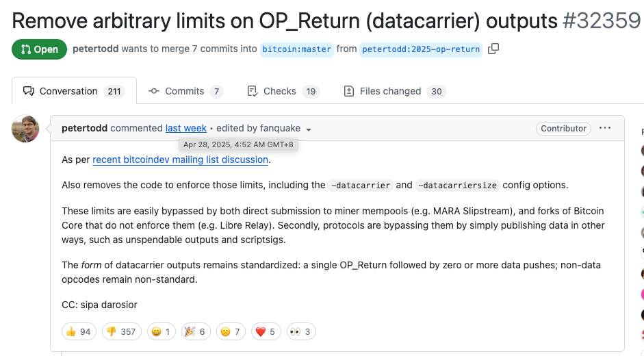Viewport: 644px width, 356px height.
Task: Open the Checks tab
Action: pyautogui.click(x=283, y=91)
